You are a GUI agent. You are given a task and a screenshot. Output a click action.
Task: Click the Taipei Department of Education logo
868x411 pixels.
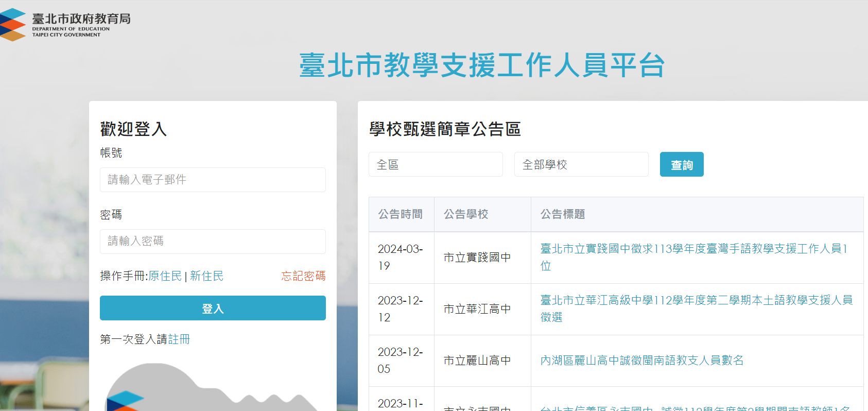pyautogui.click(x=65, y=24)
